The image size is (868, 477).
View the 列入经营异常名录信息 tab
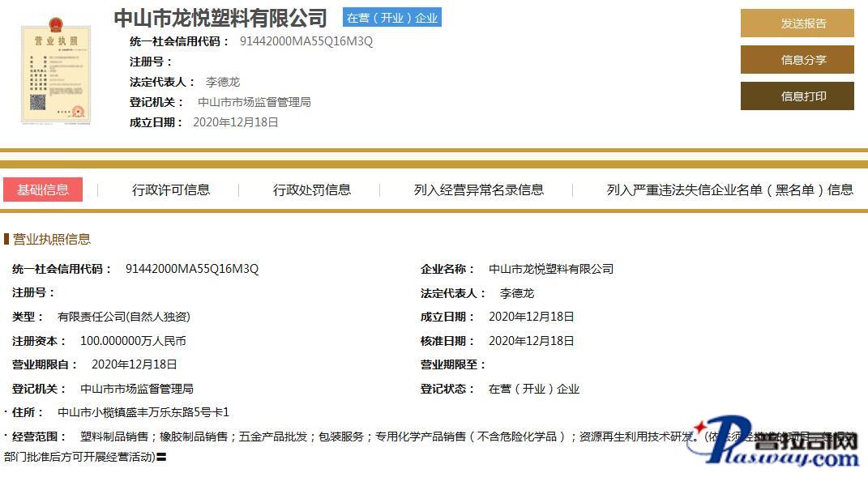(x=478, y=190)
